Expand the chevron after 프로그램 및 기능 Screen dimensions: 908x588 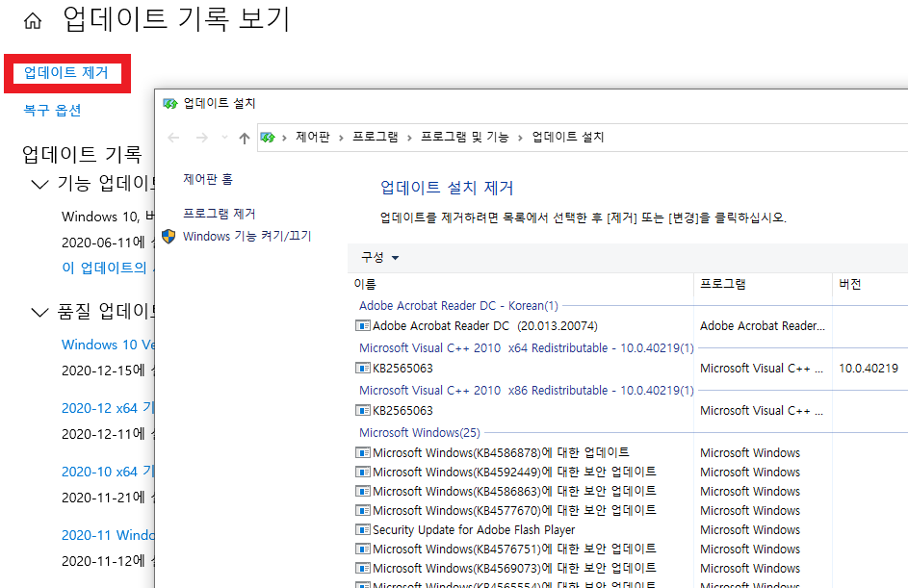click(x=520, y=138)
